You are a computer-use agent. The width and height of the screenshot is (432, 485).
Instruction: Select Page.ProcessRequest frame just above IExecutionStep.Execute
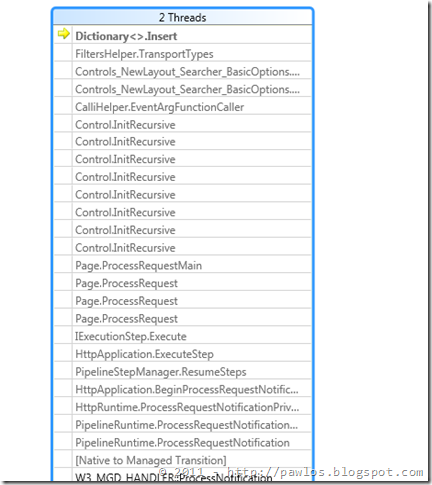183,319
